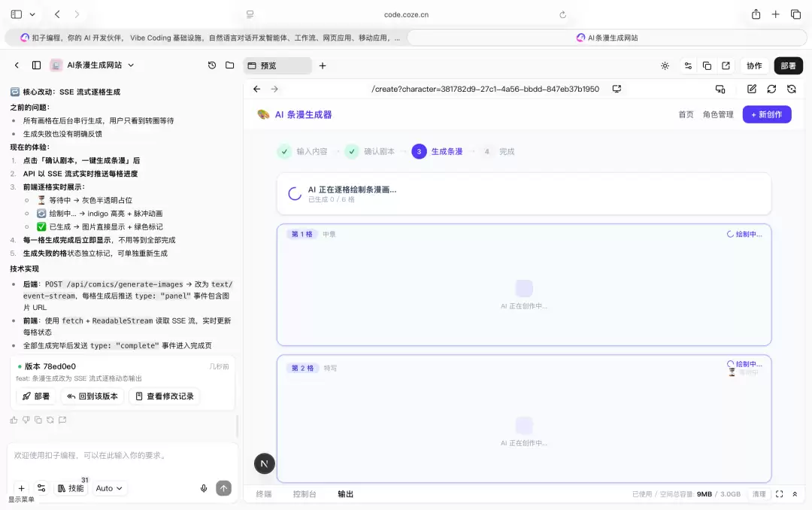Switch to the 终端 tab

pos(264,494)
